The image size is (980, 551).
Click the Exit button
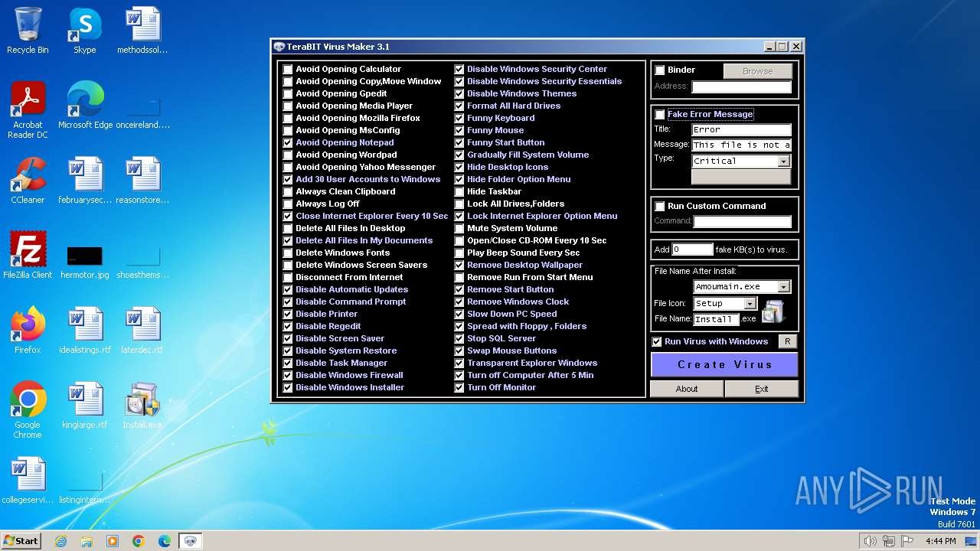point(761,389)
